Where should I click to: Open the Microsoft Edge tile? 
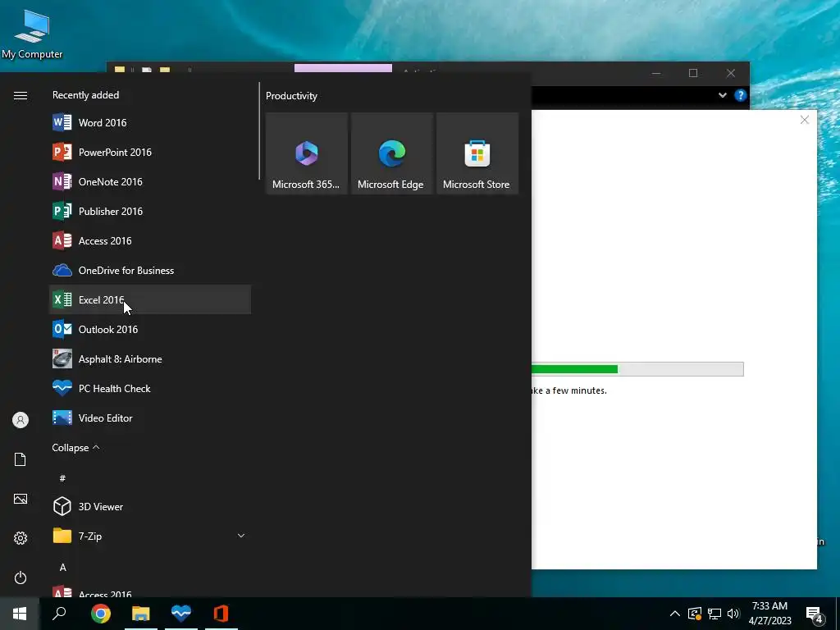(391, 153)
